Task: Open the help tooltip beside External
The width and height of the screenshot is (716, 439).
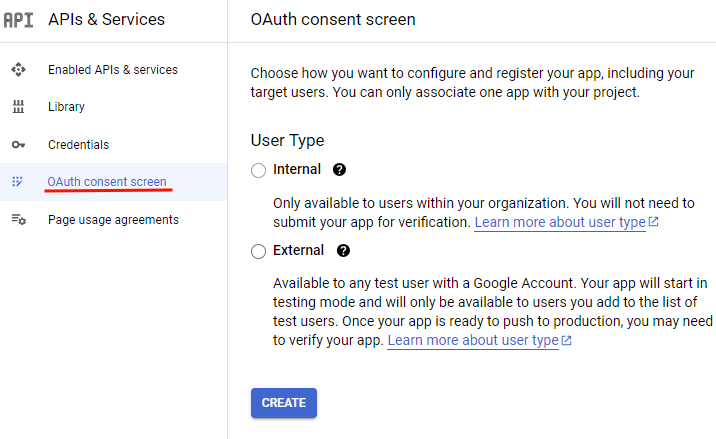Action: click(344, 251)
